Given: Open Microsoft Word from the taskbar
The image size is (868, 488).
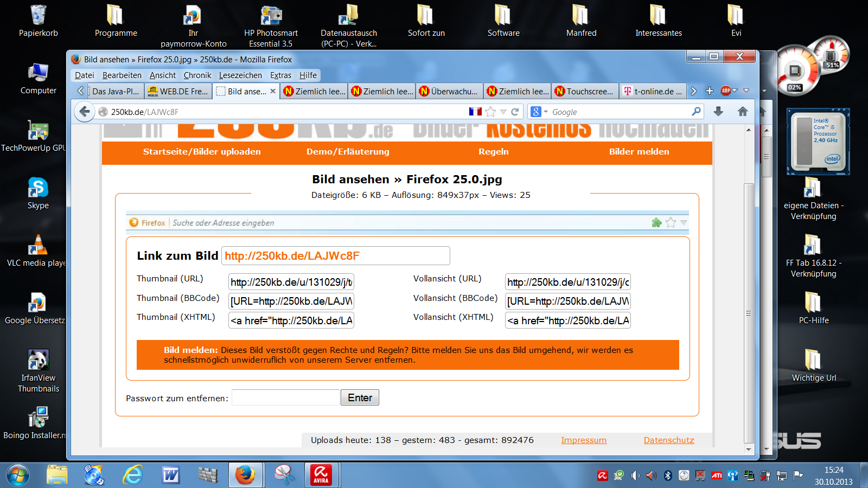Looking at the screenshot, I should click(x=170, y=476).
